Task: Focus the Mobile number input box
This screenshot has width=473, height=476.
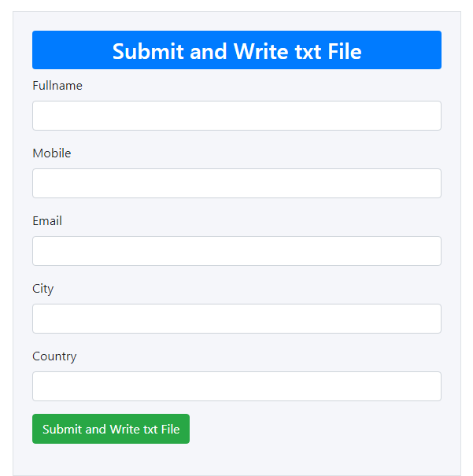Action: tap(236, 183)
